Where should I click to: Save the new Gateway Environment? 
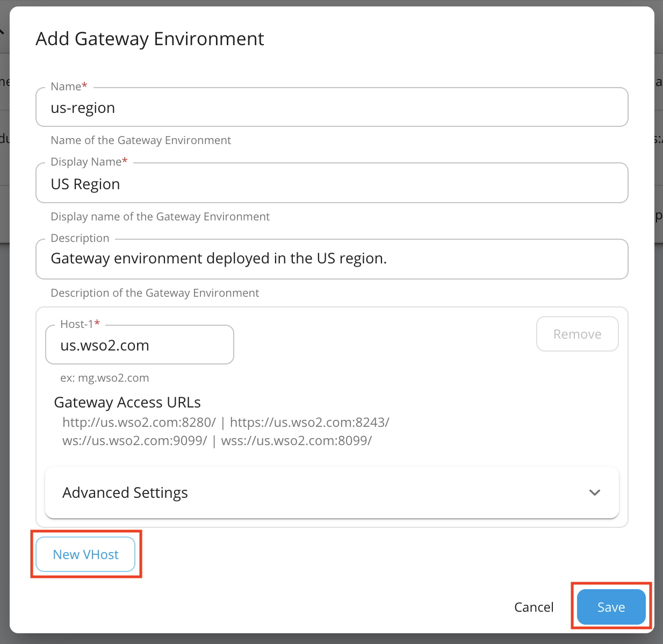point(610,606)
